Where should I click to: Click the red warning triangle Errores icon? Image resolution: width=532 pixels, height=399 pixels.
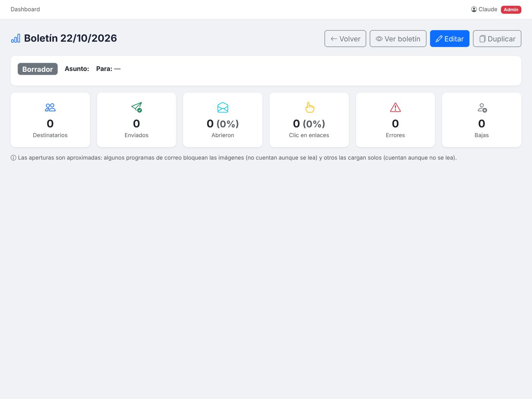tap(395, 108)
